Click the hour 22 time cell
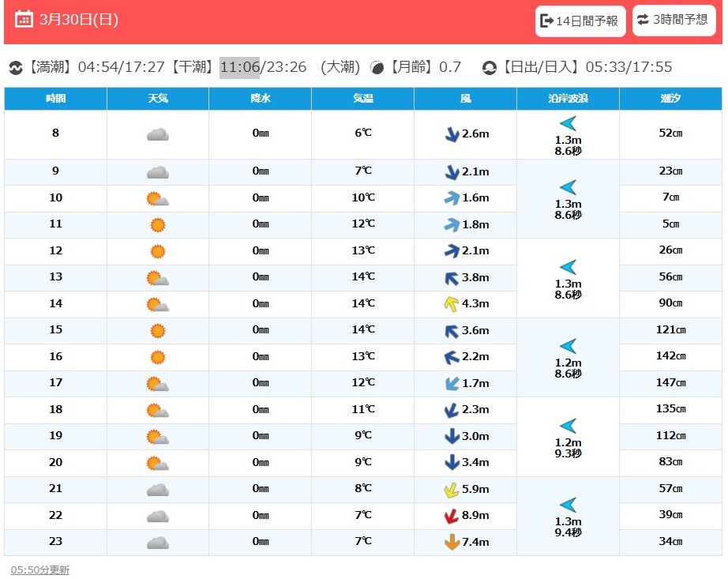 point(56,515)
